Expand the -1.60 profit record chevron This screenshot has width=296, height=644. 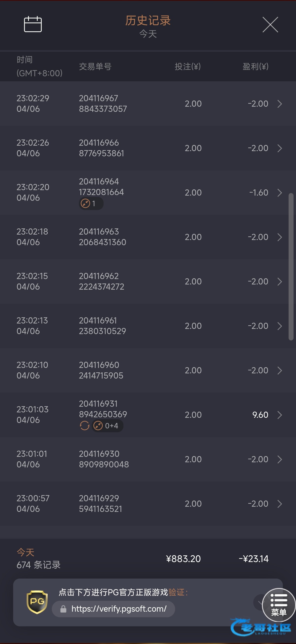pyautogui.click(x=279, y=193)
